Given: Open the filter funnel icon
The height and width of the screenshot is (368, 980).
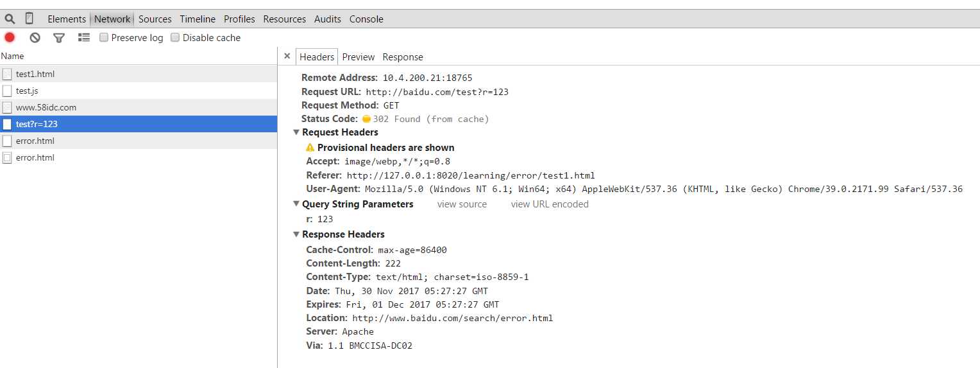Looking at the screenshot, I should tap(59, 38).
